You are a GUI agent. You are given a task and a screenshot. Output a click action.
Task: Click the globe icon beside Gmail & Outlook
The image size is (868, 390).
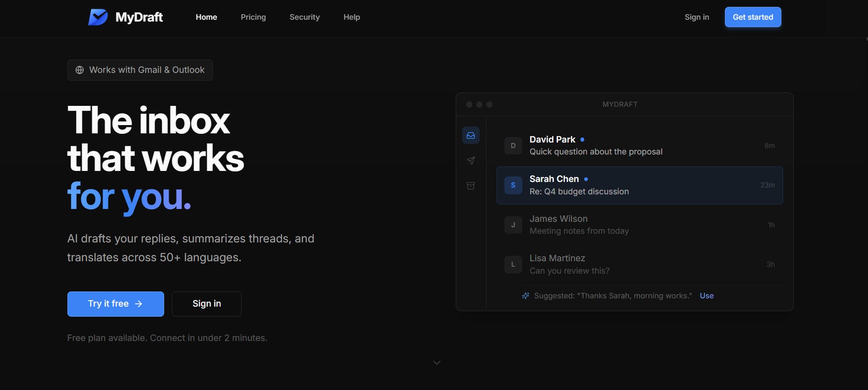point(80,70)
